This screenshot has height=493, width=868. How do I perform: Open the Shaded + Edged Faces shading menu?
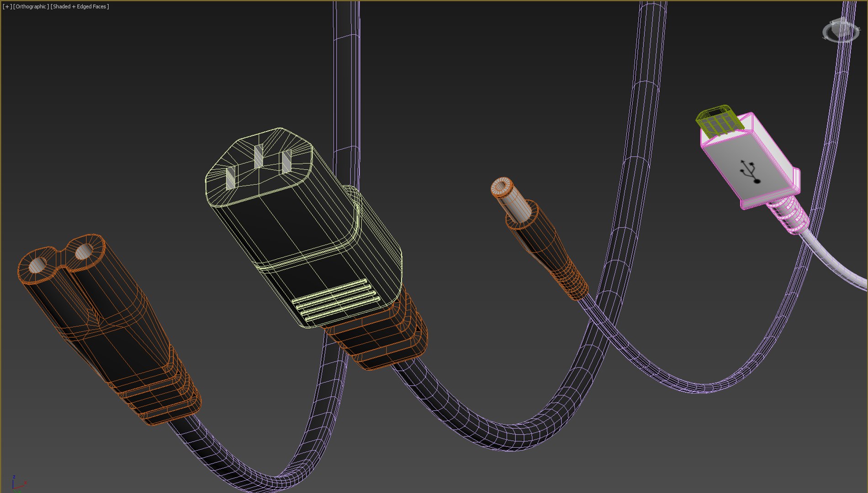79,6
